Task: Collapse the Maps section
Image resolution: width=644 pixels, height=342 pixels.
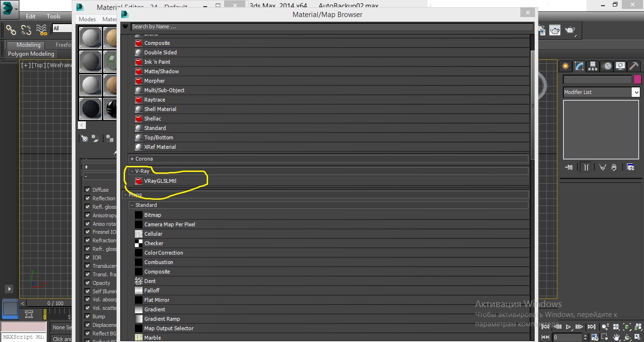Action: pyautogui.click(x=126, y=195)
